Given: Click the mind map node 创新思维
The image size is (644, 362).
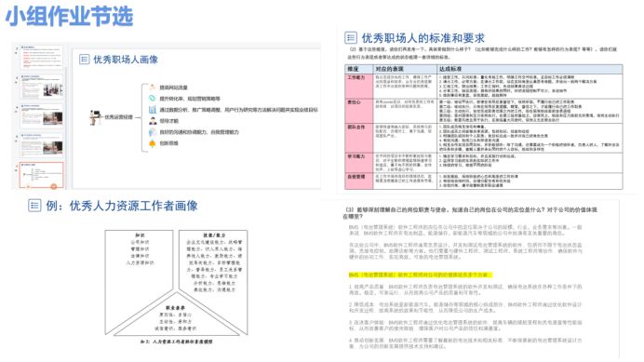Looking at the screenshot, I should (168, 143).
